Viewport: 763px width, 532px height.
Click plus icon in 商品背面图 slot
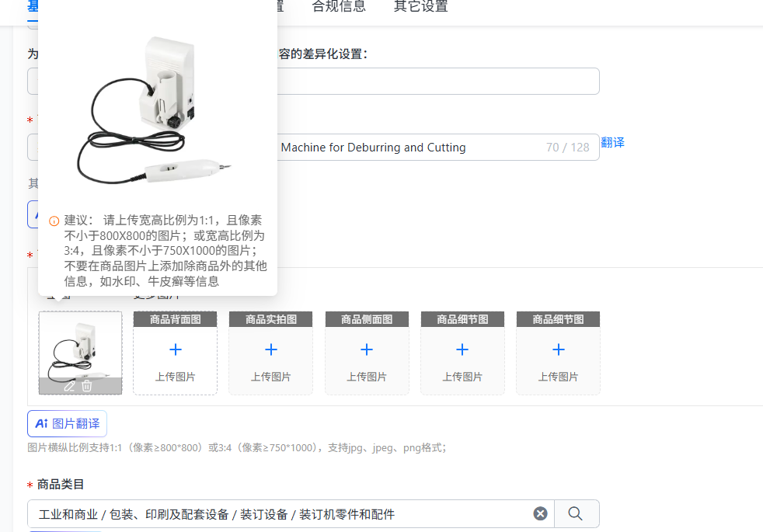[x=175, y=349]
